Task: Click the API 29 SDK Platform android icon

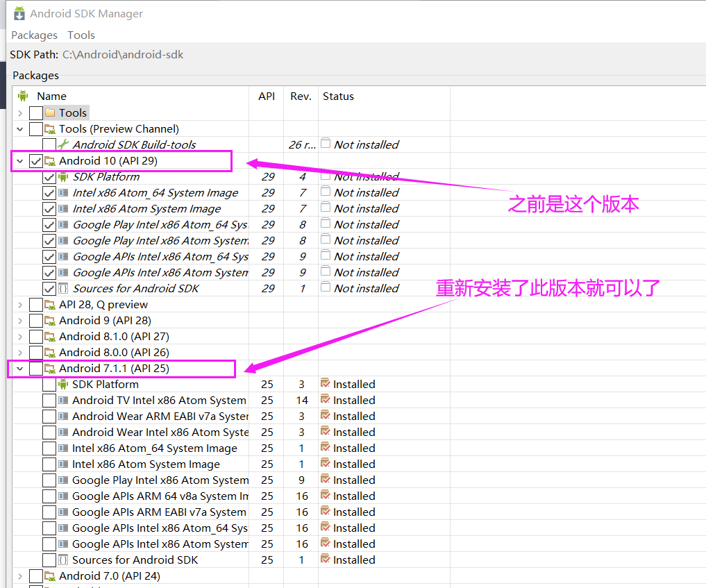Action: click(x=63, y=176)
